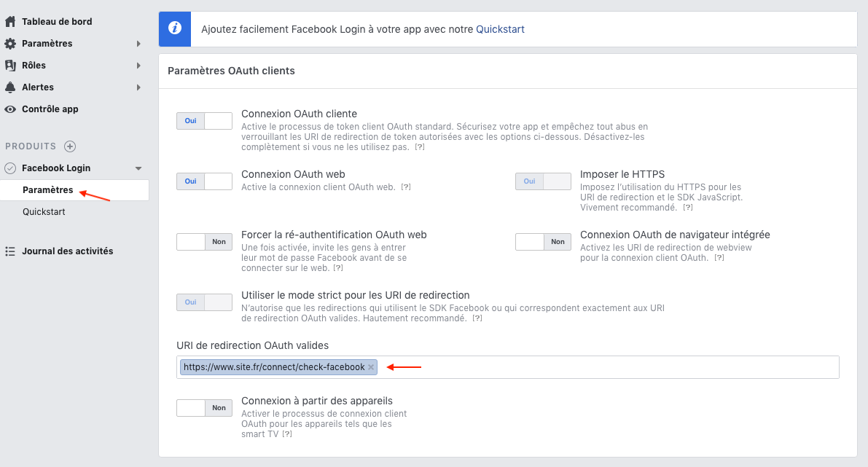Click the Paramètres OAuth clients heading
The image size is (868, 467).
pos(231,71)
